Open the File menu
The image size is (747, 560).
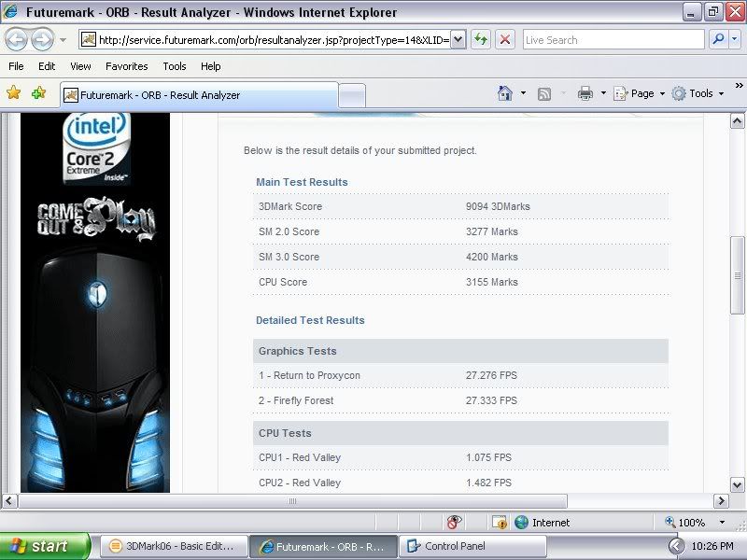pos(16,66)
